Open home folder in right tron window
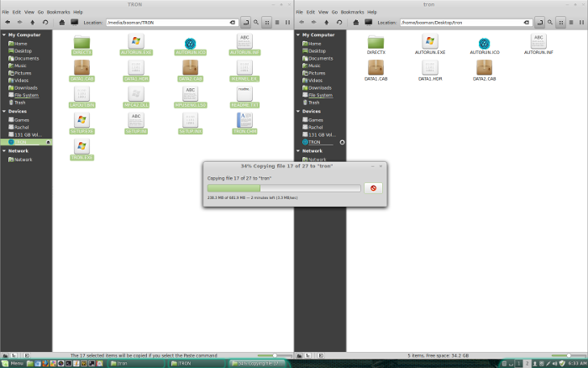This screenshot has height=368, width=588. (x=356, y=23)
